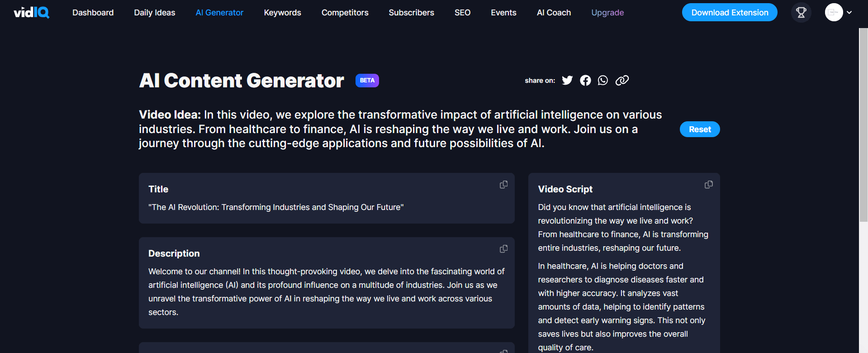Open the SEO menu item

[x=463, y=13]
